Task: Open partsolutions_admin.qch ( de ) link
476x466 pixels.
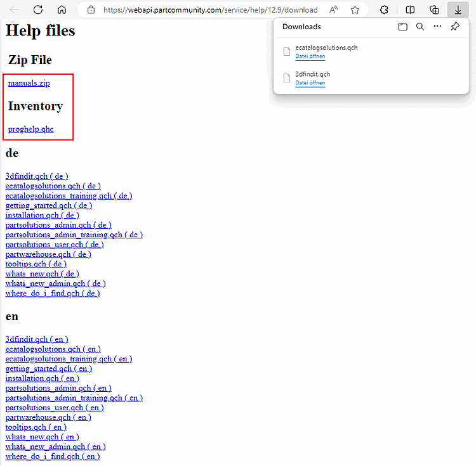Action: pos(58,225)
